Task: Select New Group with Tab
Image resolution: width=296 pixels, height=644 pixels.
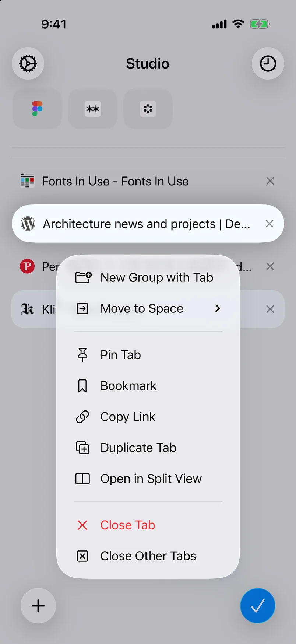Action: (x=148, y=277)
